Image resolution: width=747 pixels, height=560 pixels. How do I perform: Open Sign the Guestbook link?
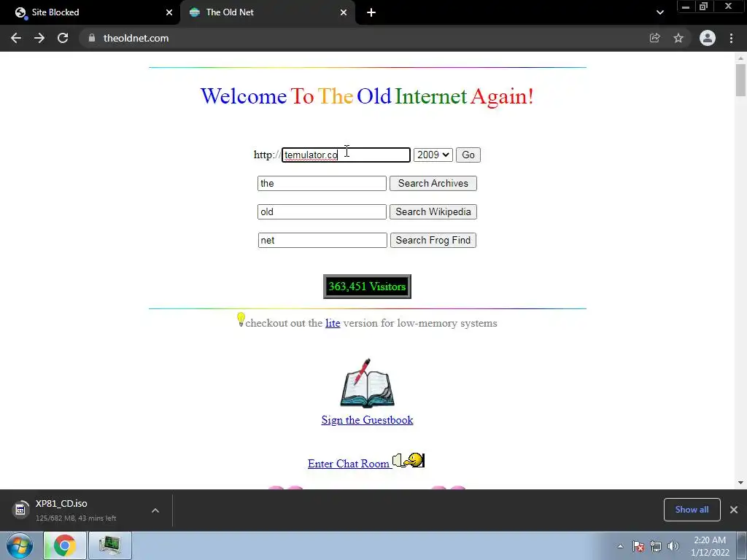(x=367, y=420)
